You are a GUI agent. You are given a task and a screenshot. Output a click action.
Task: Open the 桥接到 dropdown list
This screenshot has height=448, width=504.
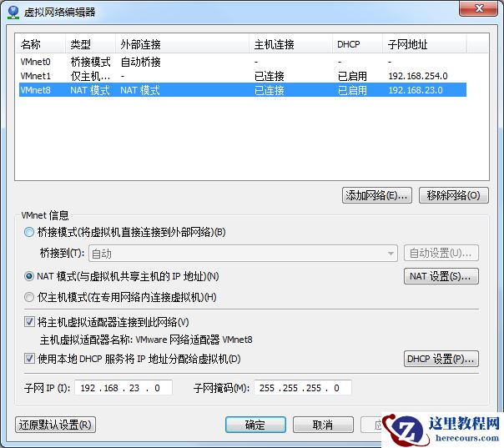pos(243,254)
